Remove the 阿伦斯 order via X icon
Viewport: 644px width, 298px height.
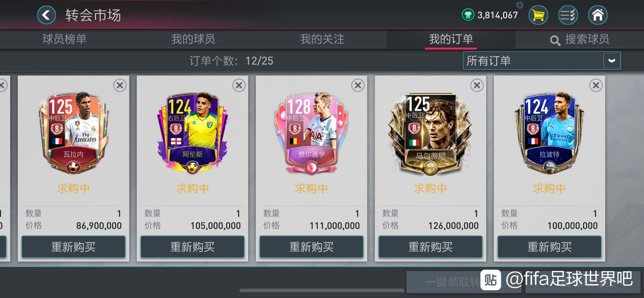(239, 85)
